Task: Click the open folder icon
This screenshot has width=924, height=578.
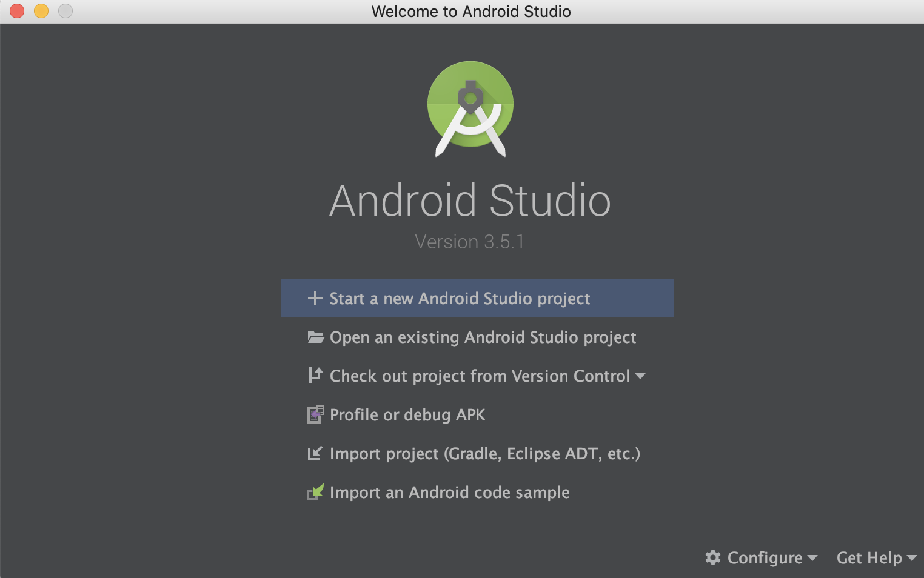Action: (316, 337)
